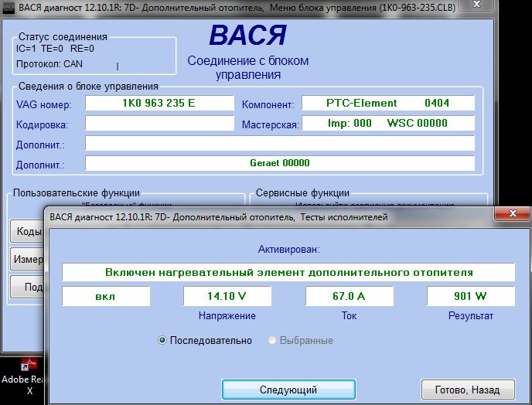Click the ВАСЯ app icon in title bar
Viewport: 532px width, 405px height.
[x=8, y=8]
